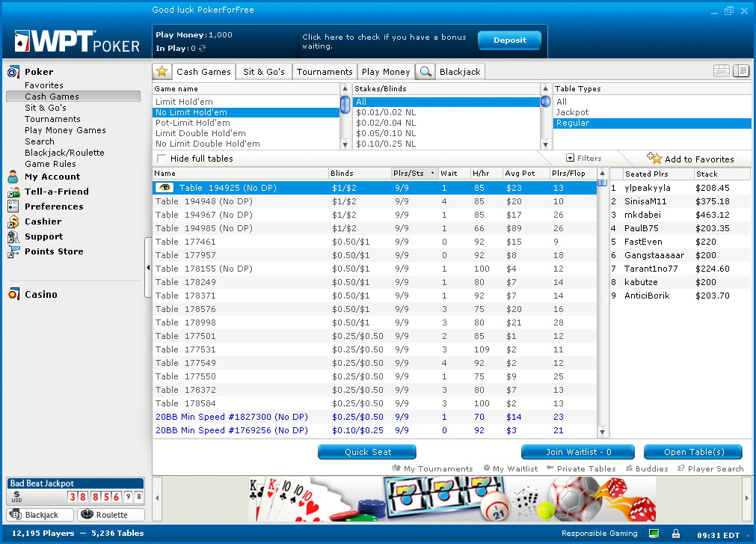
Task: Click the Player Search icon
Action: tap(680, 468)
